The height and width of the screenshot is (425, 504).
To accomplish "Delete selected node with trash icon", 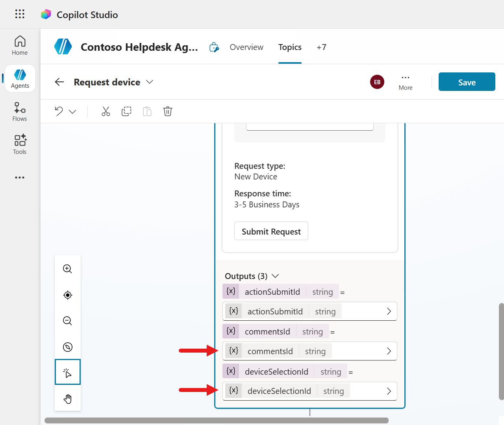I will tap(168, 111).
